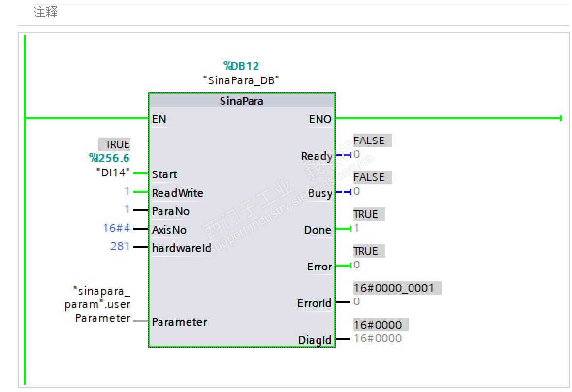Click the hardwareId value 281
Screen dimensions: 572x392
pos(120,247)
